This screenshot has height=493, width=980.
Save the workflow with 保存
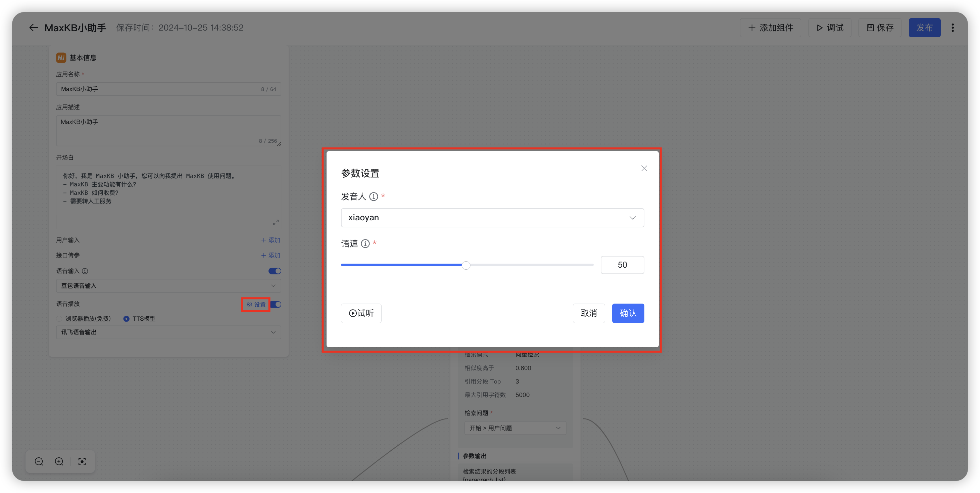click(880, 28)
